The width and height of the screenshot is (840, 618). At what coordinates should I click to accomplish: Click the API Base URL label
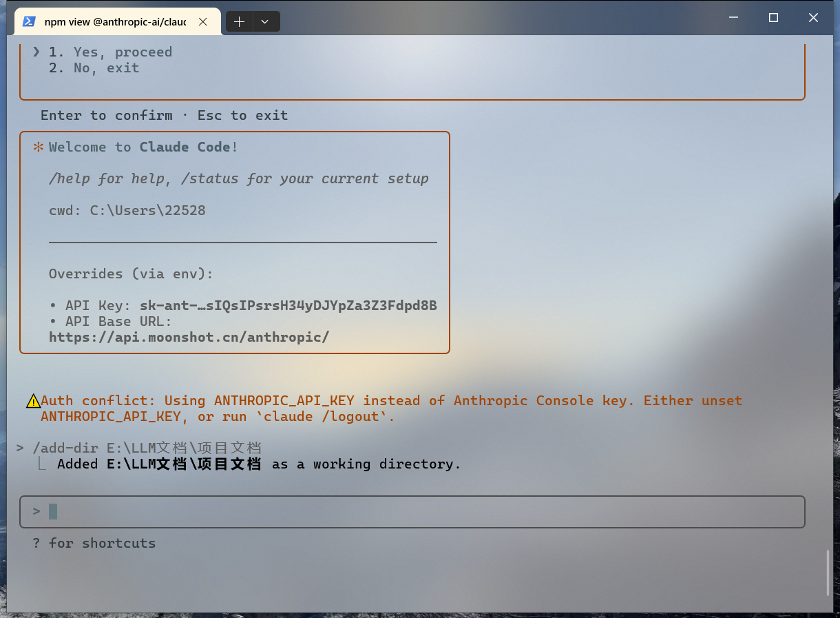click(x=118, y=321)
